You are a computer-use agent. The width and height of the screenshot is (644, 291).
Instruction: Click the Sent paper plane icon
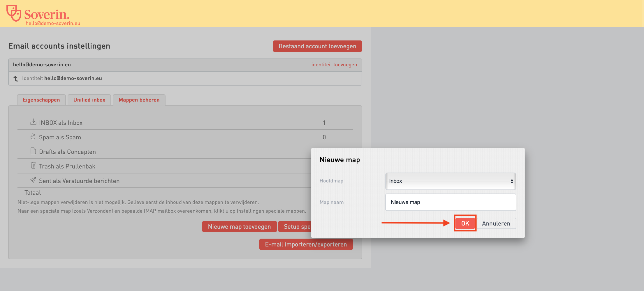[33, 180]
